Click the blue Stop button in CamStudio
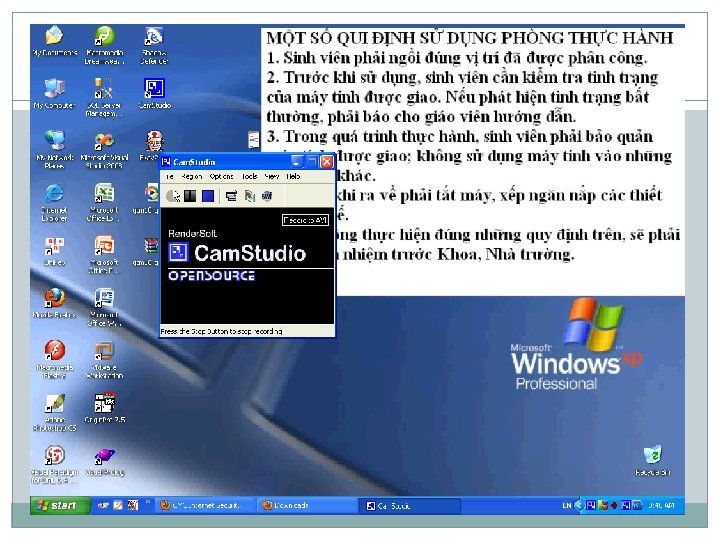The height and width of the screenshot is (540, 720). 208,196
